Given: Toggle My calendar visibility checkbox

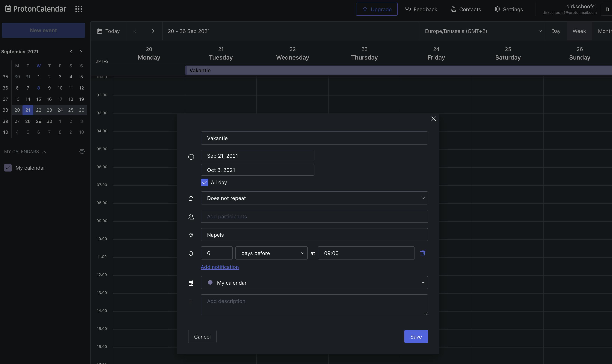Looking at the screenshot, I should 8,168.
